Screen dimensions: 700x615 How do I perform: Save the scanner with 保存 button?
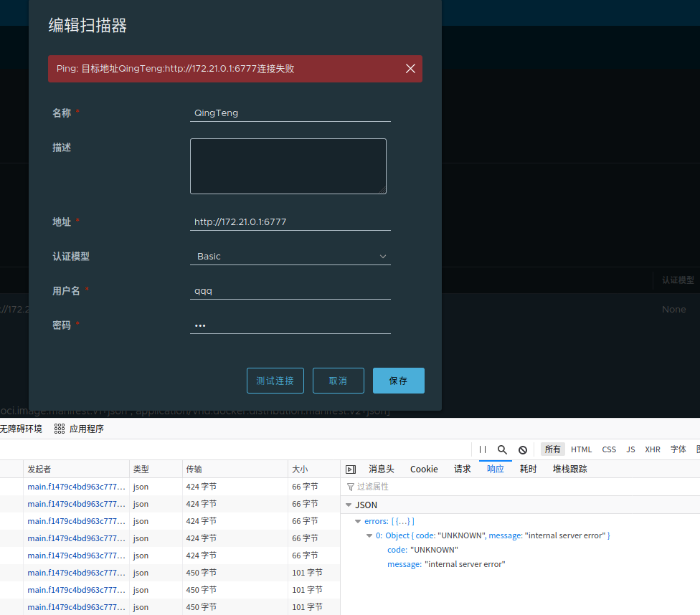coord(398,381)
